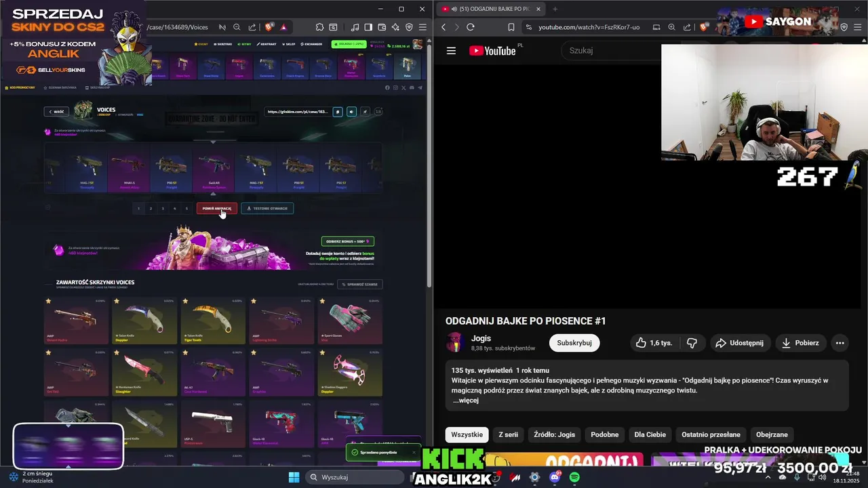
Task: Open the Sport Gloves Vice item card
Action: tap(349, 321)
